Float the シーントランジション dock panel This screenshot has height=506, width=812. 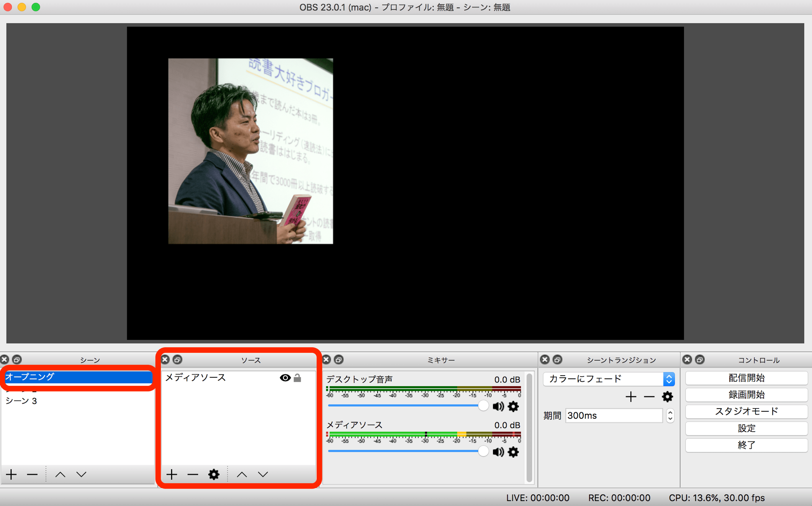[x=557, y=359]
